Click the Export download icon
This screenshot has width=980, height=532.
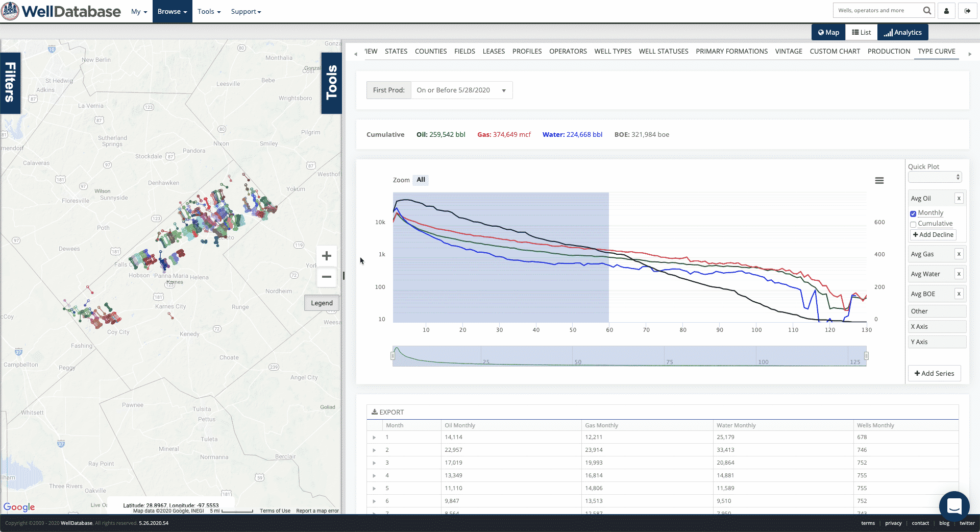click(x=375, y=412)
